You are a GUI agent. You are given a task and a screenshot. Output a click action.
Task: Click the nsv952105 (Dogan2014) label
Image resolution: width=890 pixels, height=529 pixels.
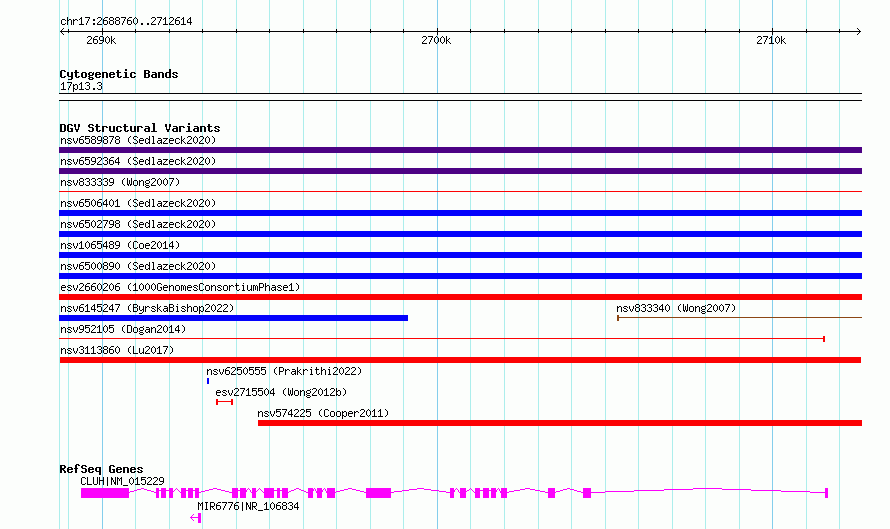(123, 329)
